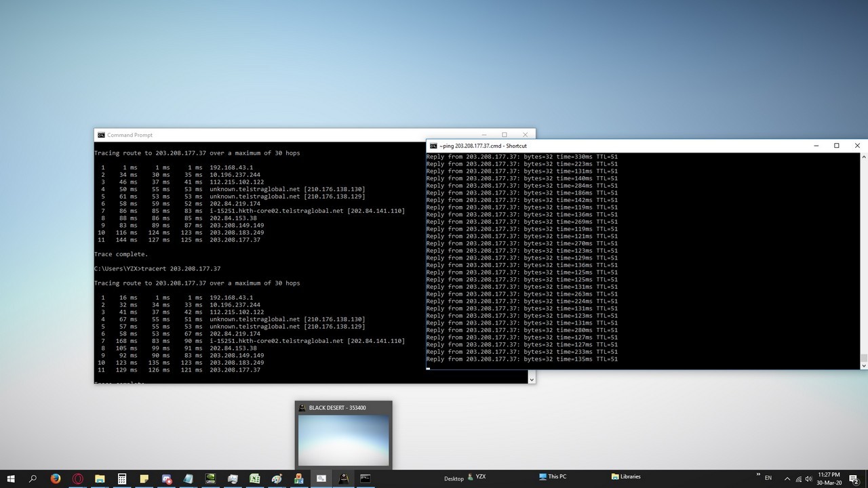Viewport: 868px width, 488px height.
Task: Click the Command Prompt taskbar icon
Action: click(x=365, y=479)
